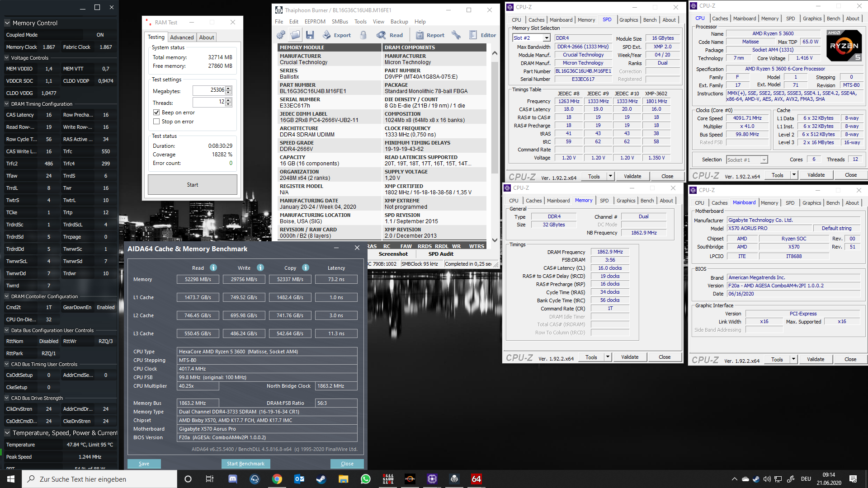Collapse the DRAM Timing Configuration section
Image resolution: width=868 pixels, height=488 pixels.
[7, 104]
